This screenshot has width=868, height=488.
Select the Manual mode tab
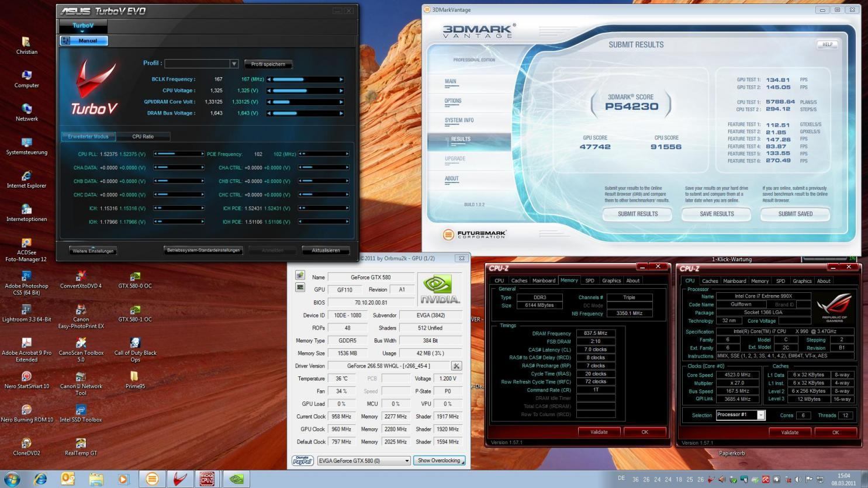pos(84,40)
